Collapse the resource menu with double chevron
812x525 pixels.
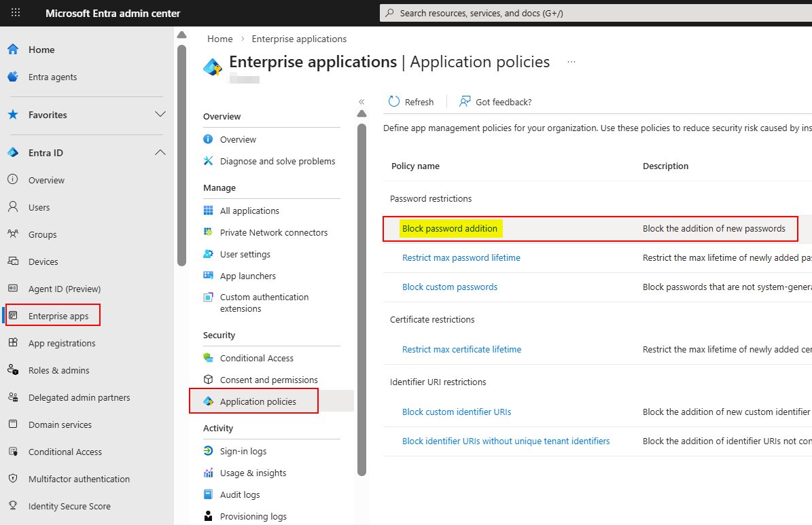(x=361, y=102)
